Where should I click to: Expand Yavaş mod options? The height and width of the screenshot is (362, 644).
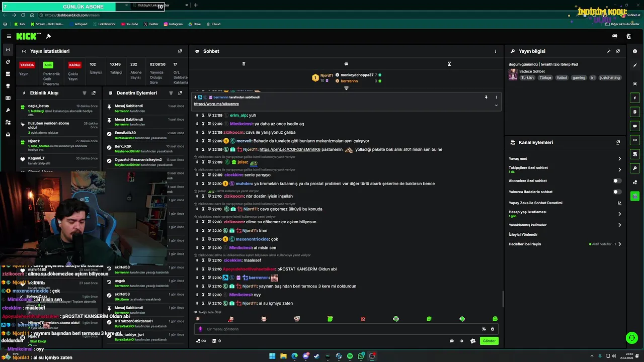(619, 158)
